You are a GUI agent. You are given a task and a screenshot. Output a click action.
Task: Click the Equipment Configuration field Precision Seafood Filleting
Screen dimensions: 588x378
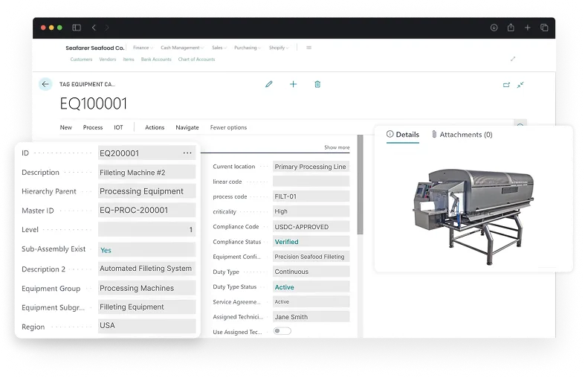[x=311, y=257]
